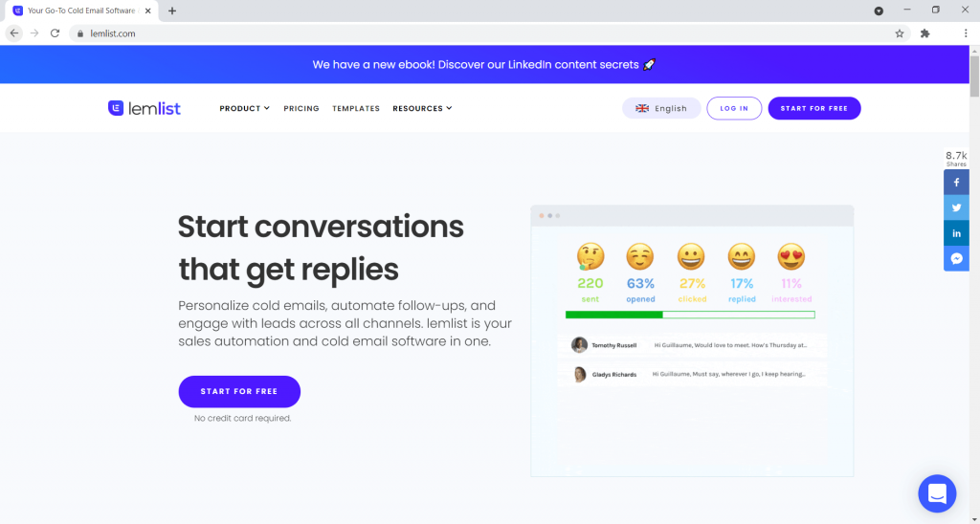980x524 pixels.
Task: Open Tomothy Russell's reply message
Action: [691, 345]
